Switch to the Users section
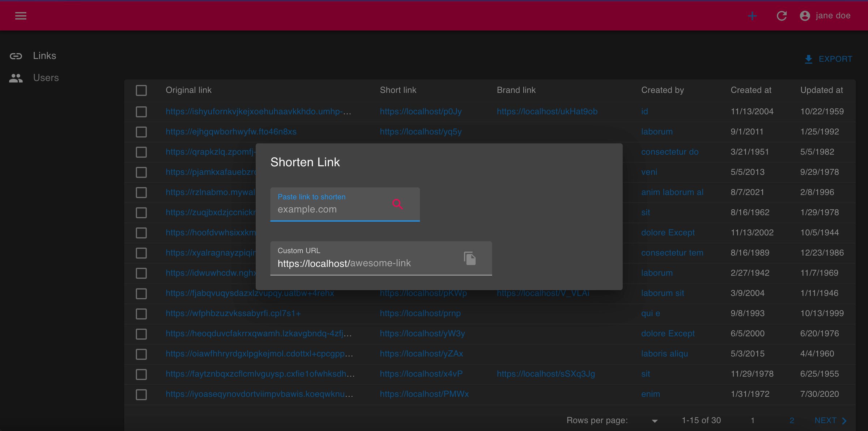Viewport: 868px width, 431px height. coord(46,77)
